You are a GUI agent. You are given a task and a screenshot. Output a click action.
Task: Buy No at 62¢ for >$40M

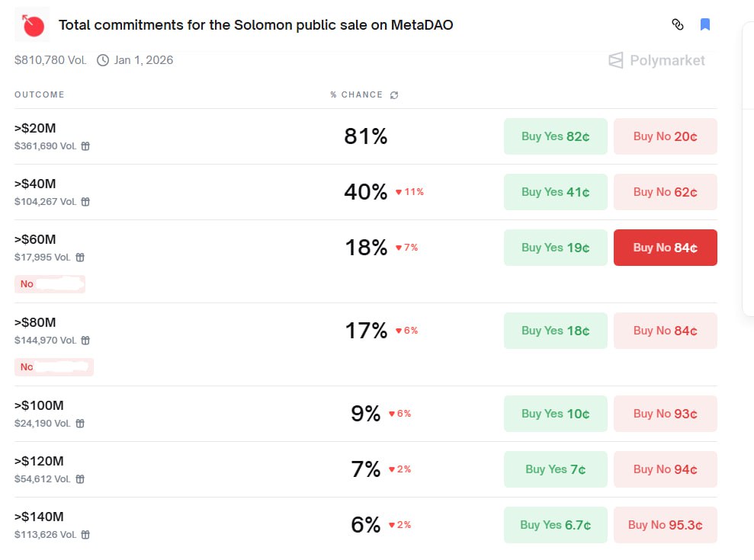coord(665,192)
